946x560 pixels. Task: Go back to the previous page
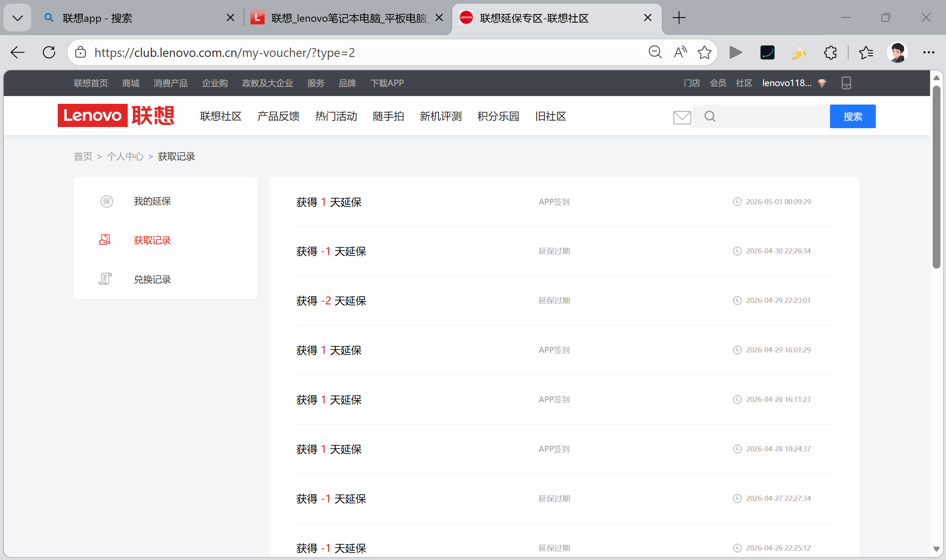pyautogui.click(x=17, y=52)
